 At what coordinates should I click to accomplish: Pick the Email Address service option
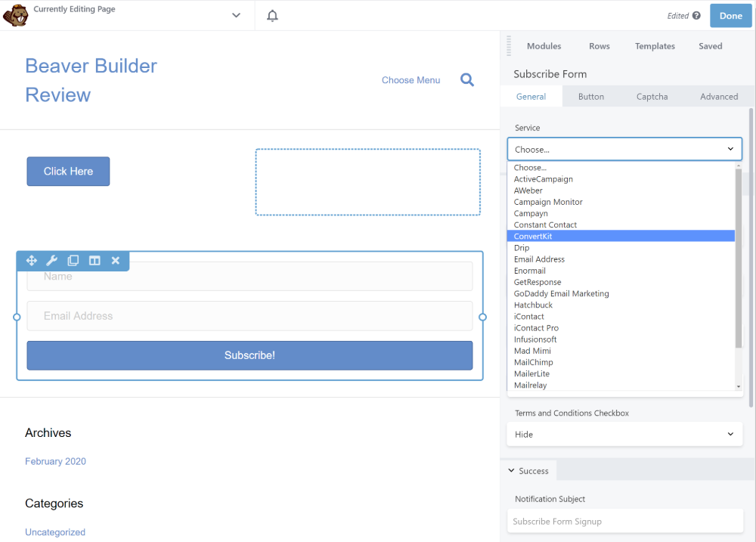[621, 259]
